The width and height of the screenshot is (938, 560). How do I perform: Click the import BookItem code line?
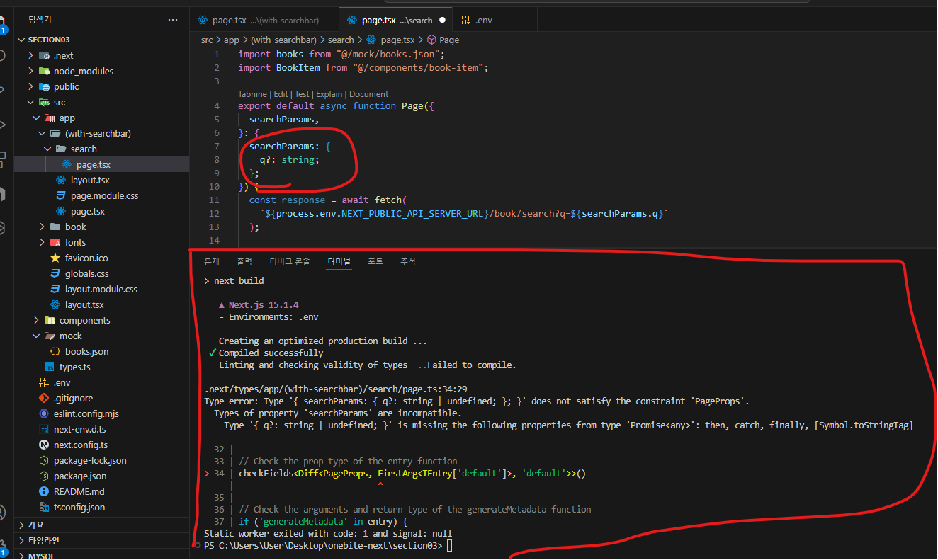coord(363,68)
